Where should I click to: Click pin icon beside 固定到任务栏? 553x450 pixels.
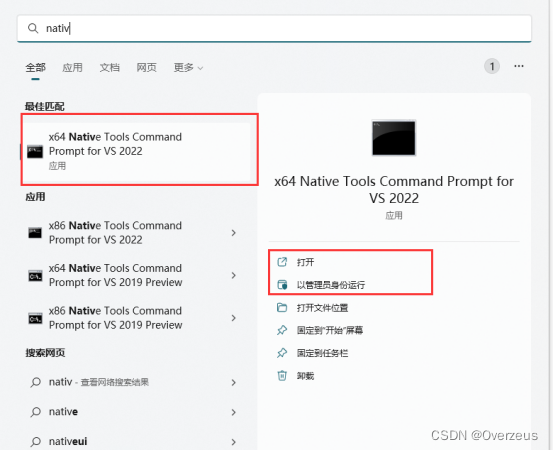pos(282,353)
